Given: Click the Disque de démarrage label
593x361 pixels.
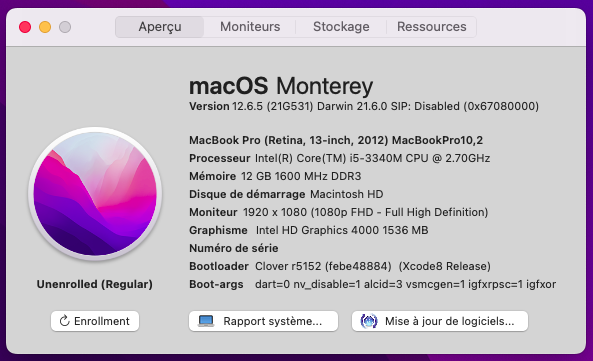Looking at the screenshot, I should pyautogui.click(x=247, y=194).
